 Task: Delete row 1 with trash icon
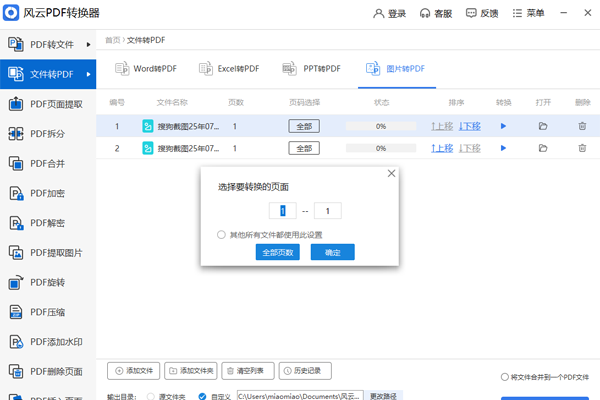tap(582, 126)
